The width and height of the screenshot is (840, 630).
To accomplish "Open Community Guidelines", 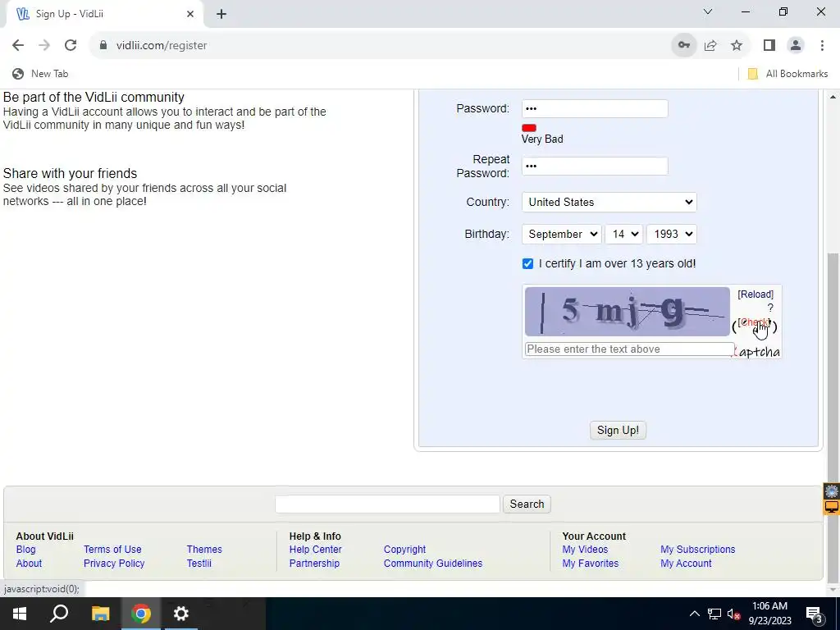I will [x=433, y=563].
